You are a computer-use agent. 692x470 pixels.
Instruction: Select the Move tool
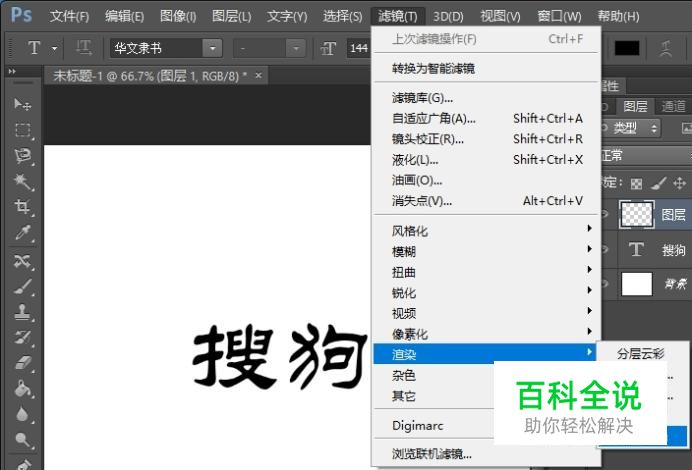tap(22, 105)
